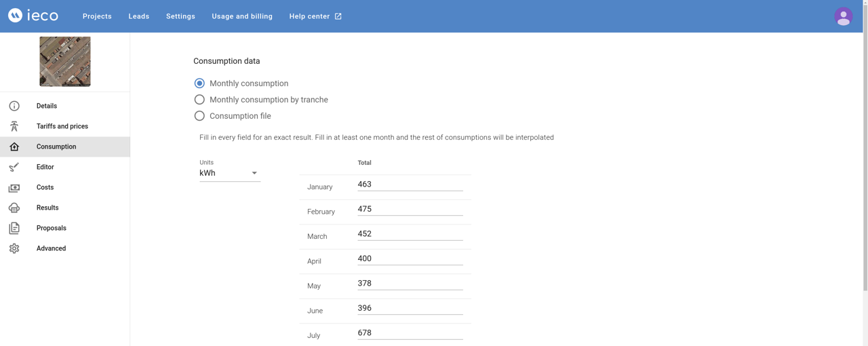Open the Projects menu
Viewport: 868px width, 346px height.
pyautogui.click(x=97, y=16)
